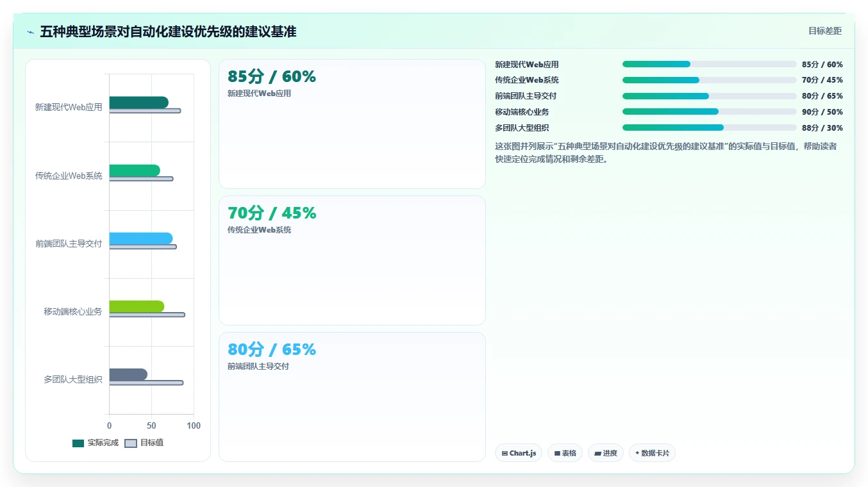Click the lightning icon beside the page title

(30, 32)
